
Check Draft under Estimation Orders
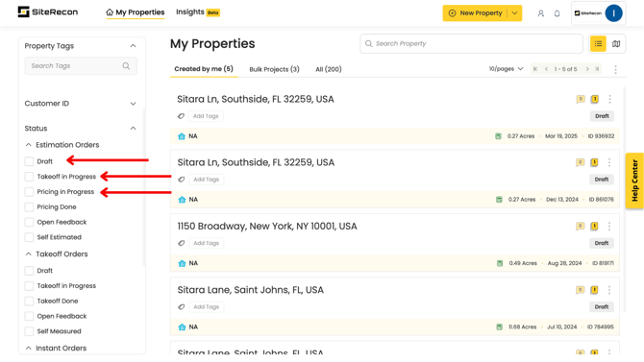(x=29, y=161)
